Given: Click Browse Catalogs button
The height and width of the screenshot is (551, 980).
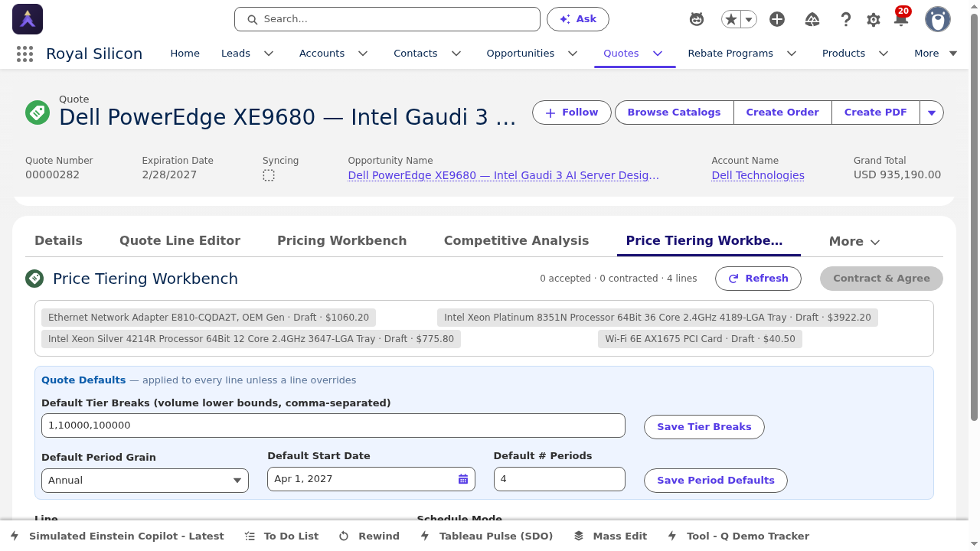Looking at the screenshot, I should point(674,112).
